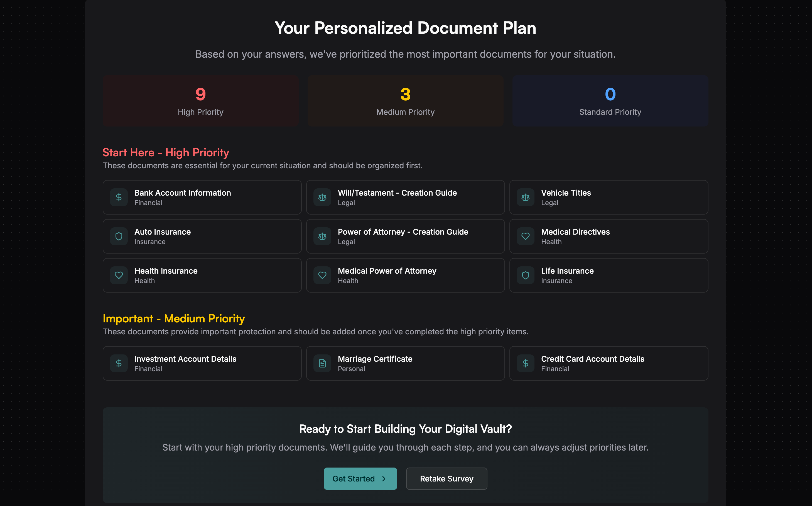Click the Legal label under Vehicle Titles
The image size is (812, 506).
coord(549,203)
